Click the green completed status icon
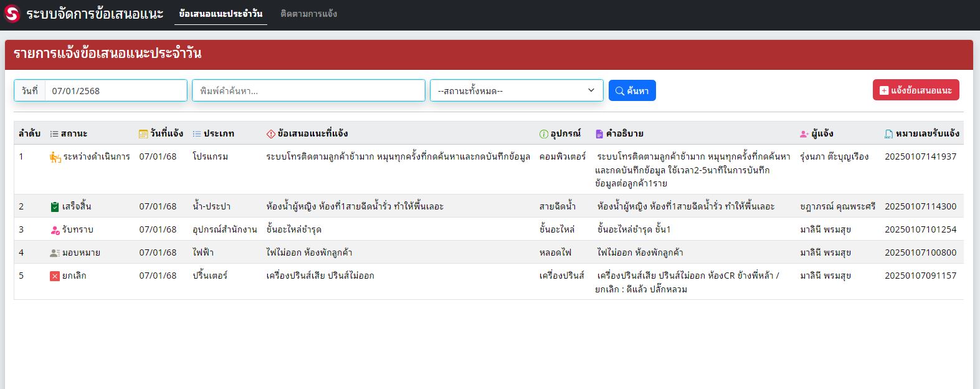Image resolution: width=980 pixels, height=389 pixels. point(55,207)
